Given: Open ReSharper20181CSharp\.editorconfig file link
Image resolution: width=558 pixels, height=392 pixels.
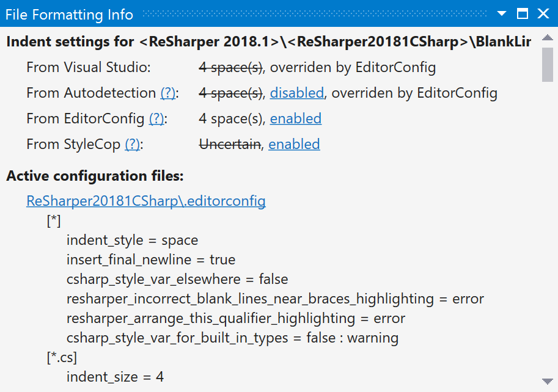Looking at the screenshot, I should click(x=146, y=201).
